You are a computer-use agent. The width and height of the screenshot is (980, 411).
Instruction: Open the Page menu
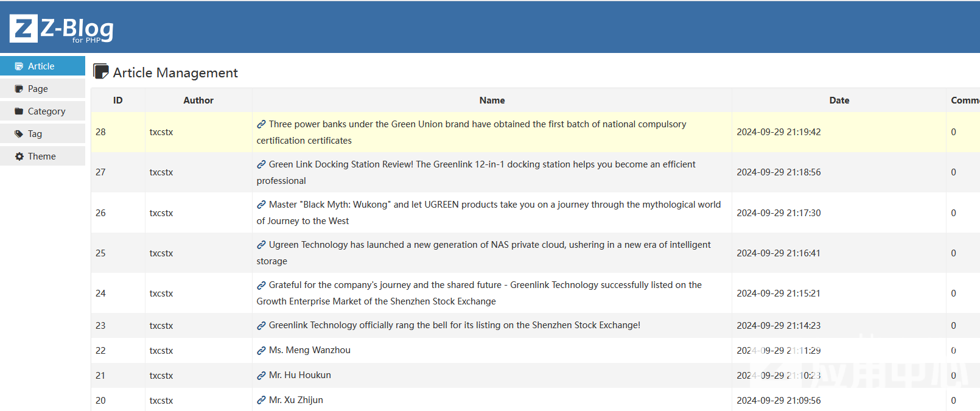[43, 88]
